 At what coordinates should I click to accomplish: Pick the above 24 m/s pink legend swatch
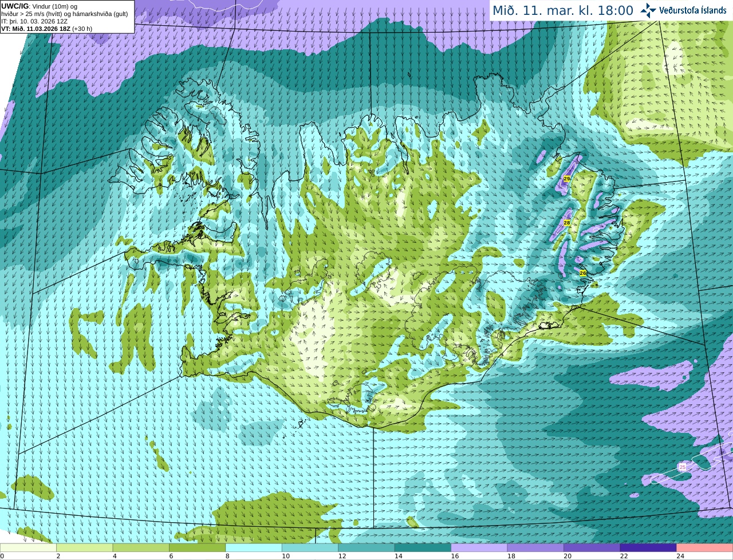coord(705,548)
